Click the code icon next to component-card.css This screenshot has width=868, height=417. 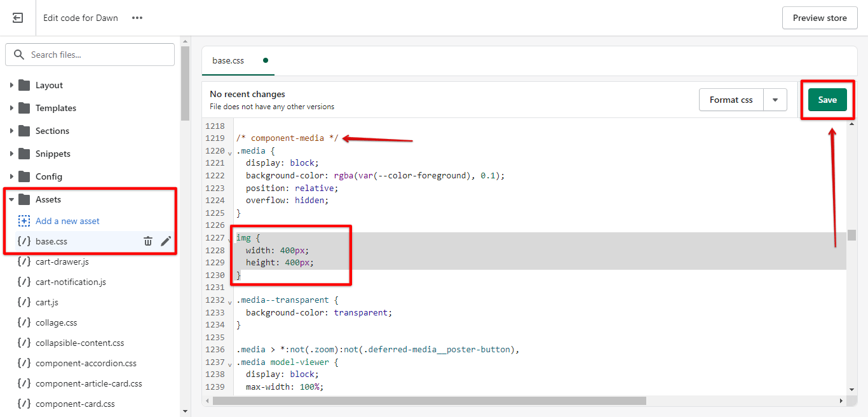pos(24,404)
